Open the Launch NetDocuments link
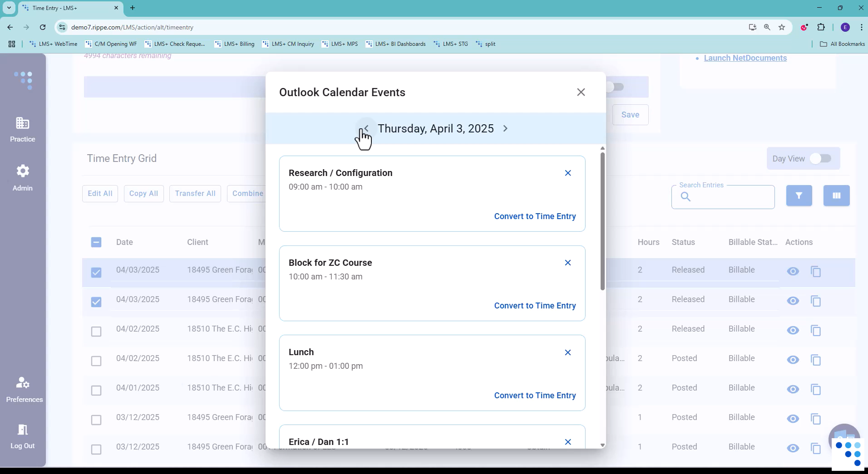This screenshot has height=474, width=868. point(745,58)
